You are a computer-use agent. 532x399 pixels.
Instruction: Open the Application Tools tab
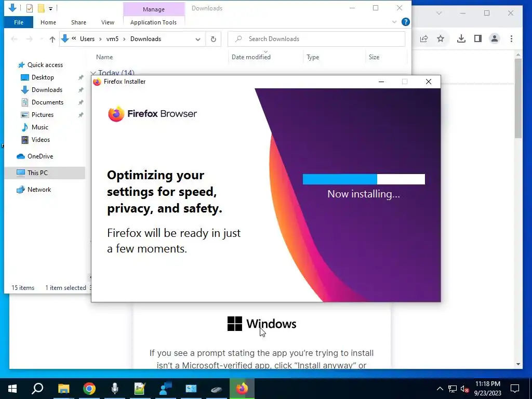coord(153,22)
